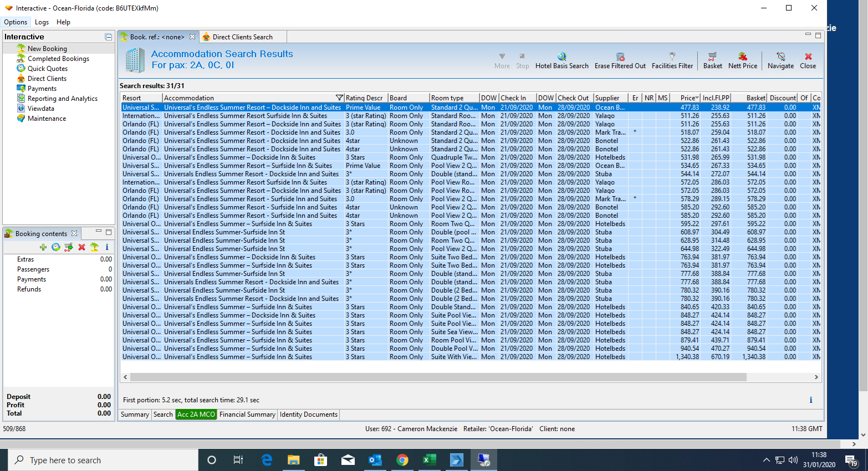868x471 pixels.
Task: Click the results table scroll left arrow
Action: click(125, 377)
